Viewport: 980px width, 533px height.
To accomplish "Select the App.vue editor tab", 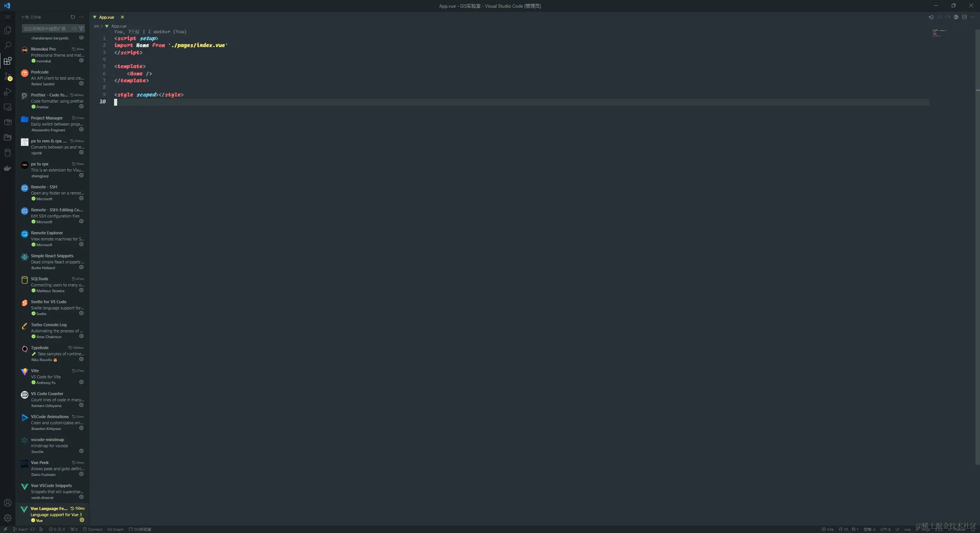I will [107, 17].
